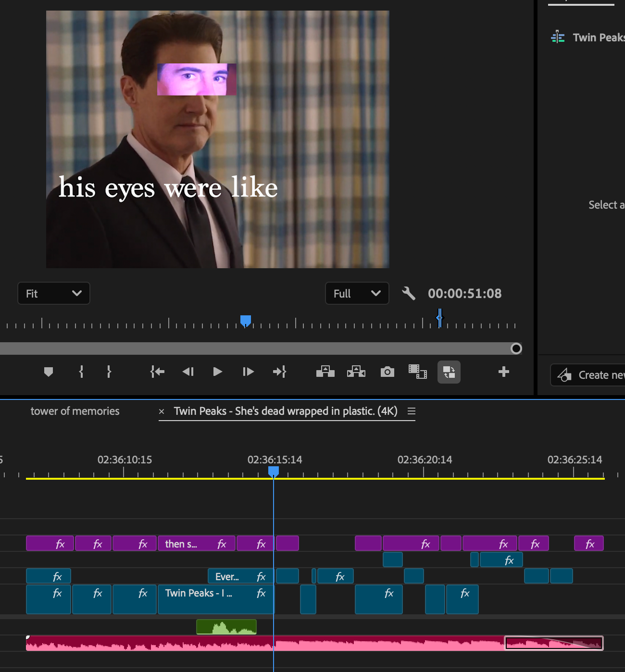Select the 'Ever...' video clip
This screenshot has width=625, height=672.
[x=240, y=576]
